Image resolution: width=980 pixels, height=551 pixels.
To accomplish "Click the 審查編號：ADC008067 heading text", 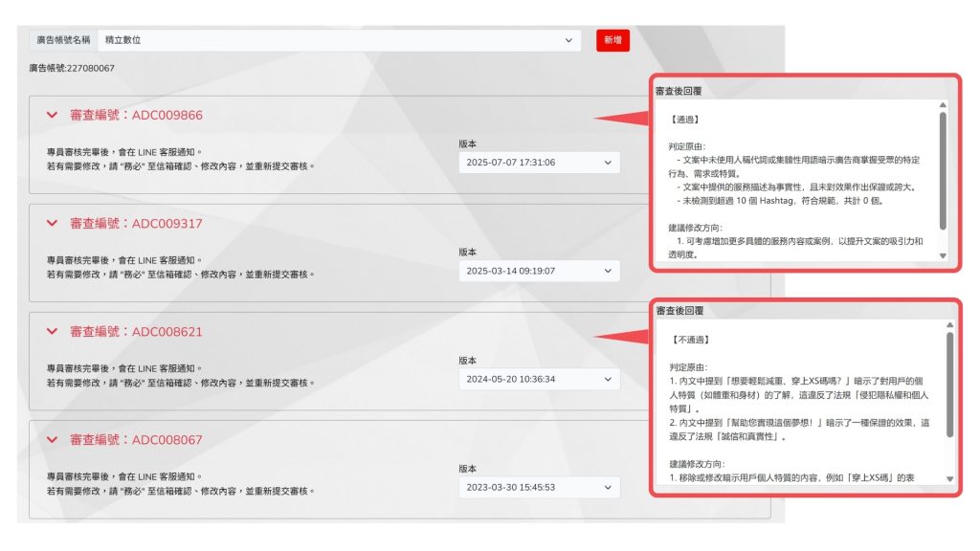I will 136,439.
